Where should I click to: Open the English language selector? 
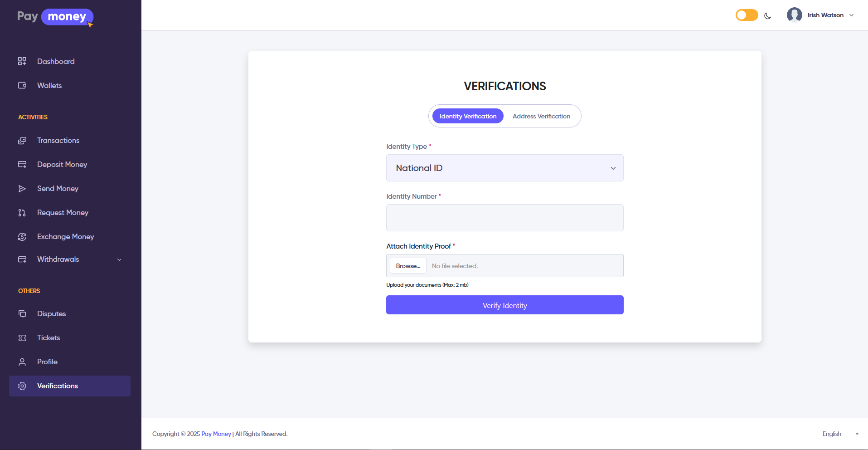point(840,434)
